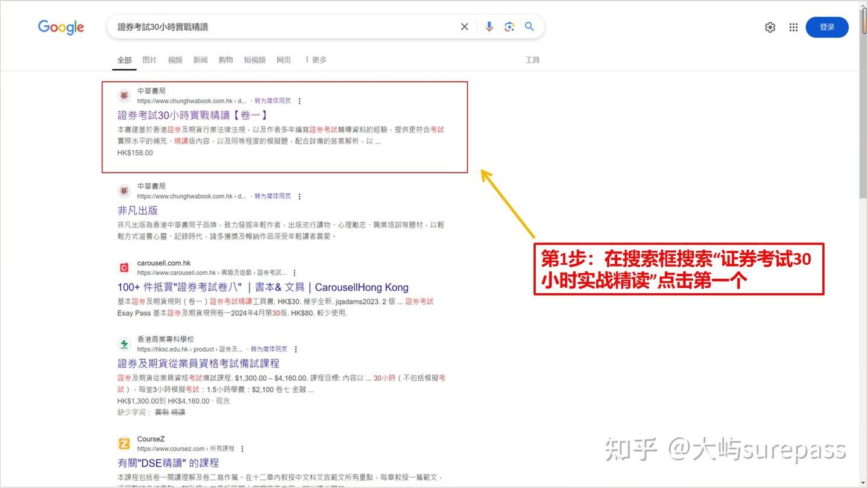Click 转为简体网页 on the first result
This screenshot has height=488, width=868.
pos(273,100)
